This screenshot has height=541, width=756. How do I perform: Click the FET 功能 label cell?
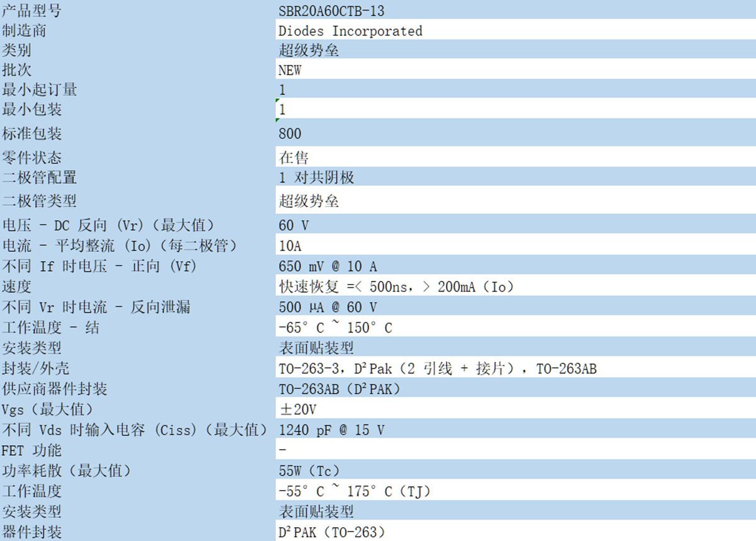click(31, 450)
